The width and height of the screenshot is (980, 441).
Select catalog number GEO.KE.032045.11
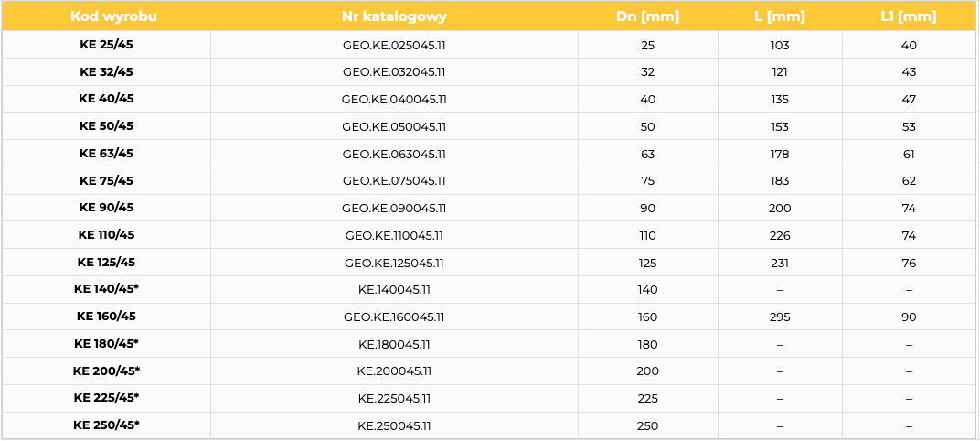(394, 72)
